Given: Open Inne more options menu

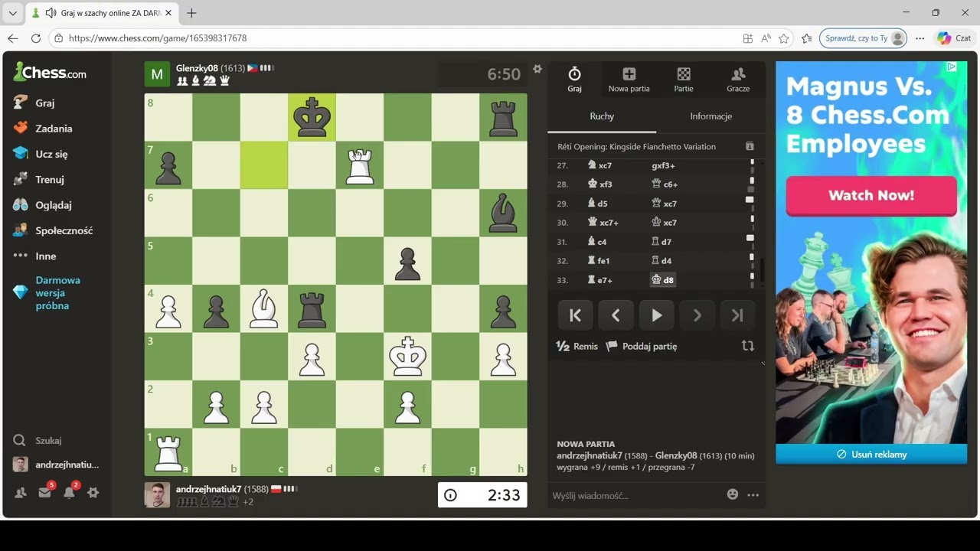Looking at the screenshot, I should point(34,256).
